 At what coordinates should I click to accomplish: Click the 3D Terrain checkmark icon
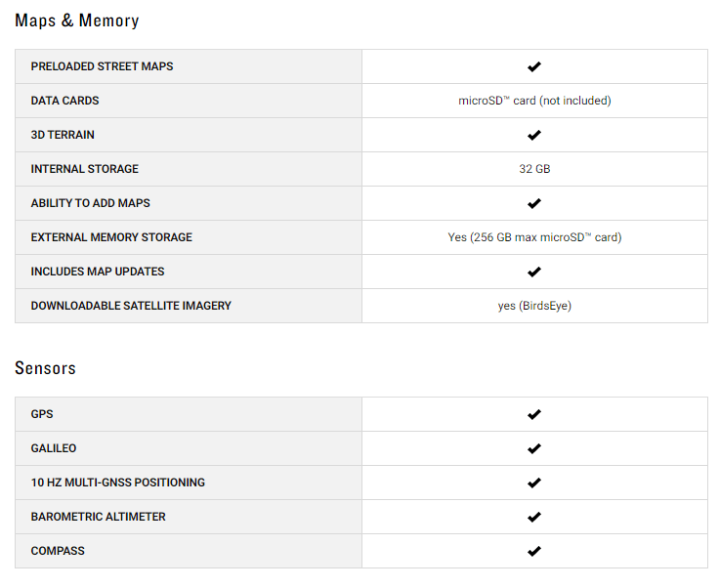point(534,135)
